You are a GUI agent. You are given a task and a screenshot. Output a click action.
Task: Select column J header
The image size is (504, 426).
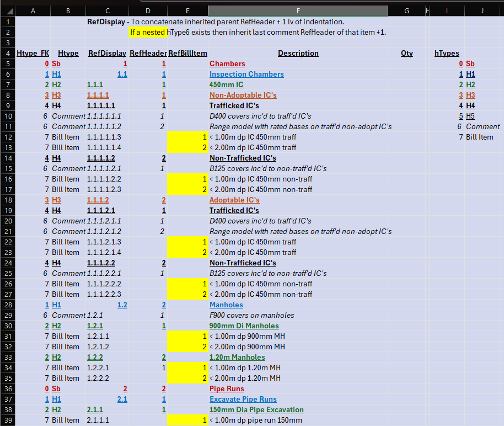(482, 11)
